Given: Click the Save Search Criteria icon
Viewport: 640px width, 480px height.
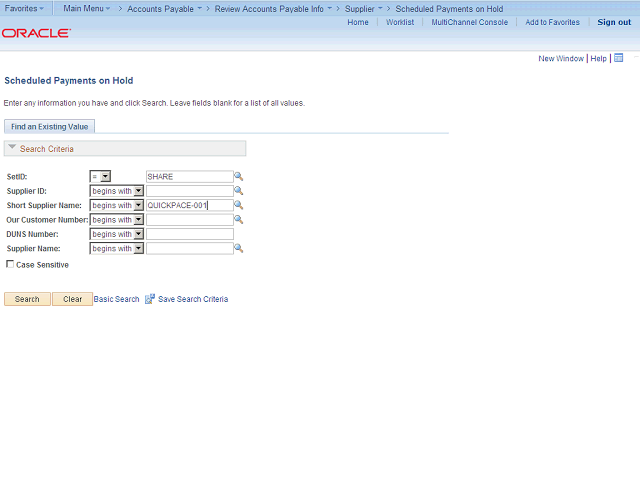Looking at the screenshot, I should point(150,299).
